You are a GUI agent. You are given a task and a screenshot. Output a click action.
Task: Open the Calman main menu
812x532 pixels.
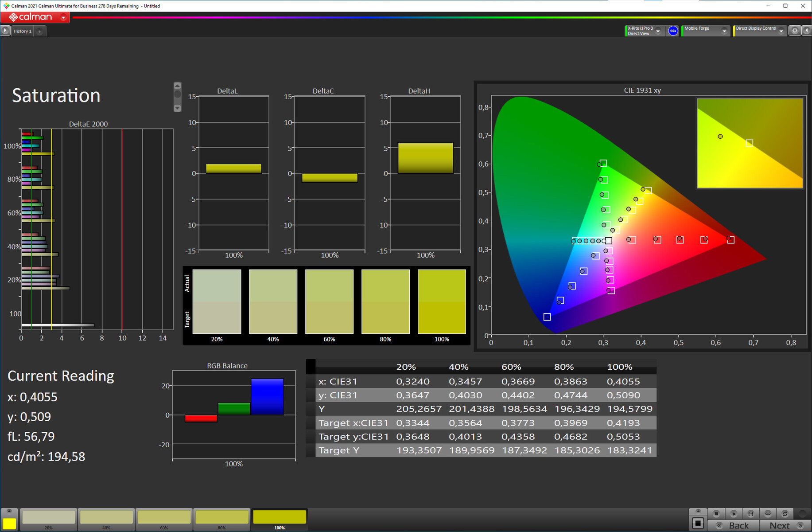tap(63, 17)
